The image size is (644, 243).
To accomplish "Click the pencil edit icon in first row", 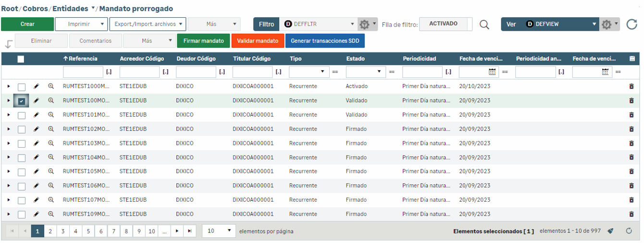I will click(x=36, y=87).
